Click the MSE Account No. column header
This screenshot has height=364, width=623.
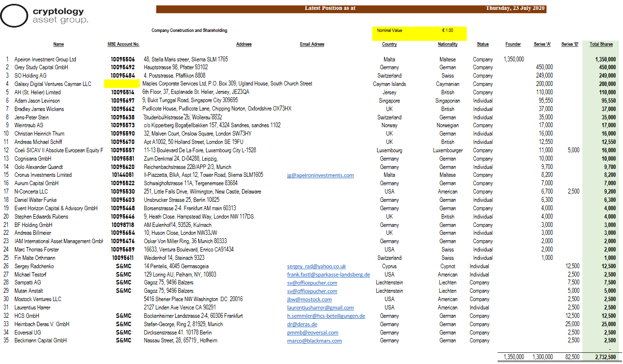click(123, 44)
